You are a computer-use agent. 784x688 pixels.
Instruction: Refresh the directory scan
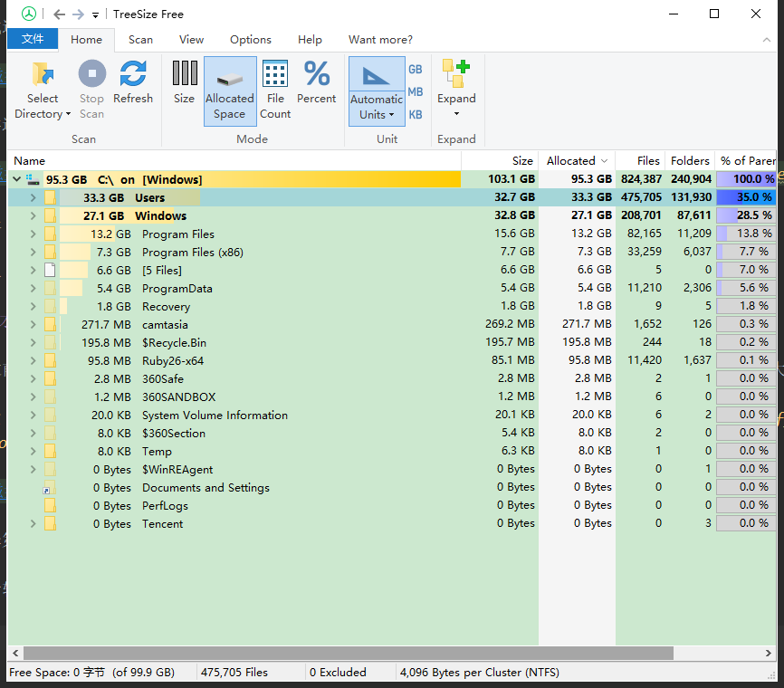(x=133, y=74)
